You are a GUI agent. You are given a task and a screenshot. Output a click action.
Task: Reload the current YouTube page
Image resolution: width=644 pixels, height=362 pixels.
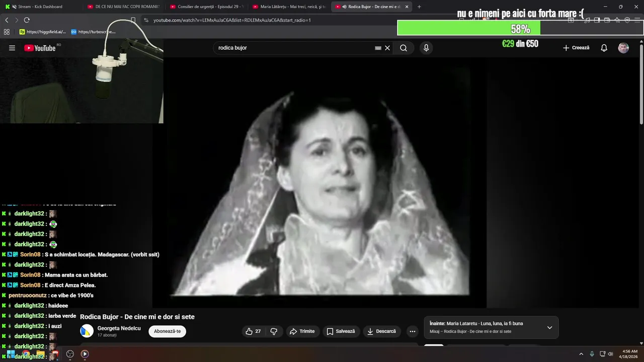[27, 20]
